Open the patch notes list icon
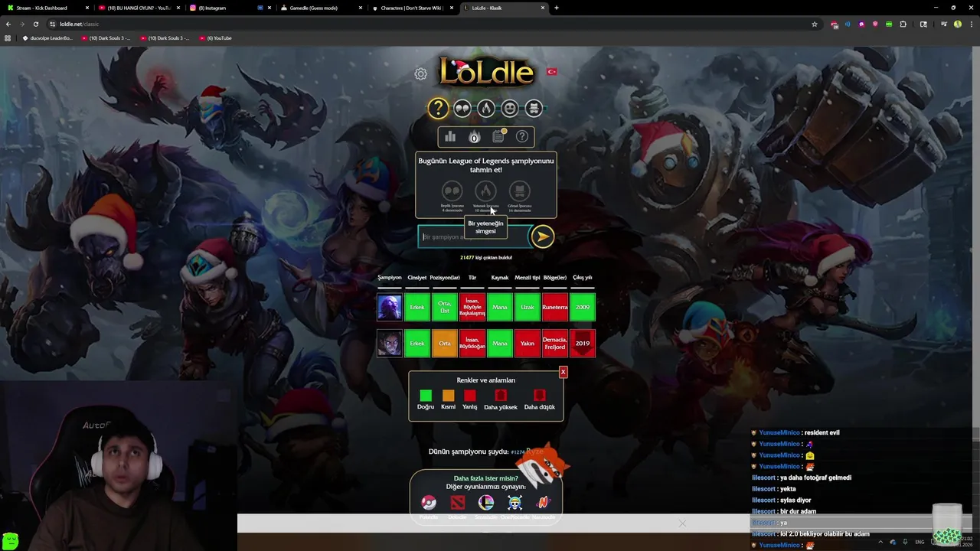 click(498, 136)
